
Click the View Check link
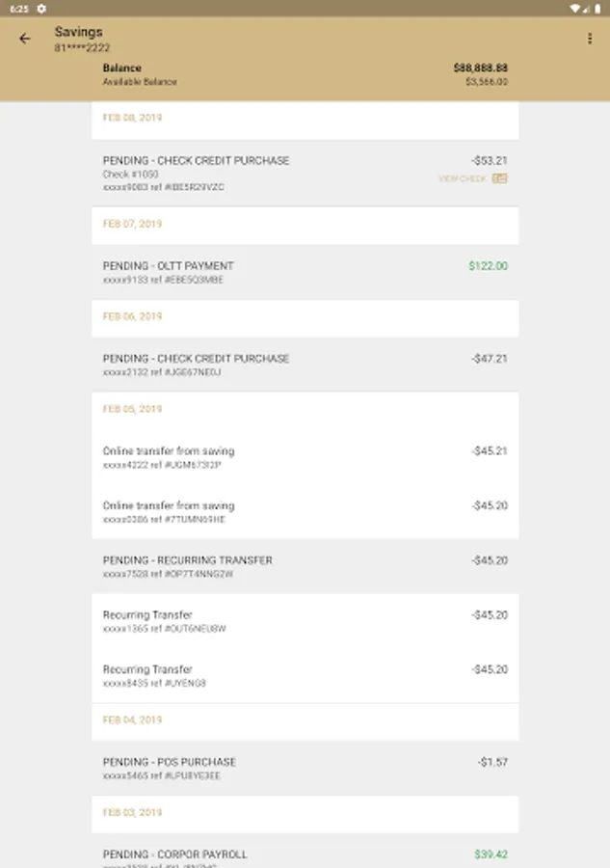(x=463, y=178)
